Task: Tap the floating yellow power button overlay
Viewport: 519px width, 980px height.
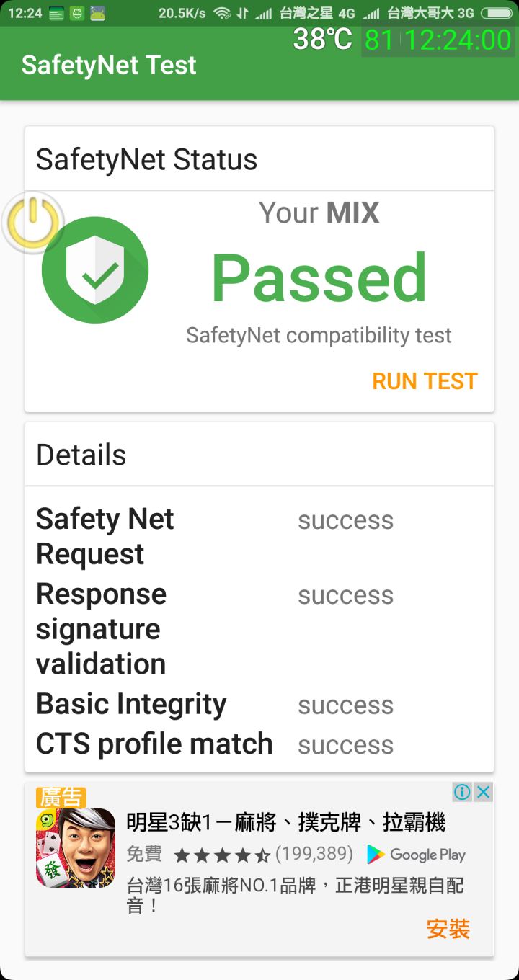Action: (x=32, y=223)
